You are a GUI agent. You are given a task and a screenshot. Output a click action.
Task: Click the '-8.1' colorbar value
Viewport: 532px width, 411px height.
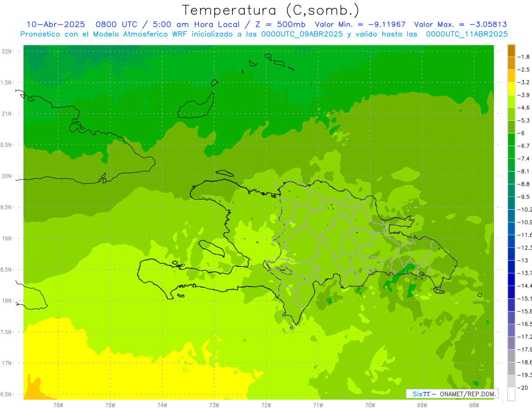coord(524,171)
